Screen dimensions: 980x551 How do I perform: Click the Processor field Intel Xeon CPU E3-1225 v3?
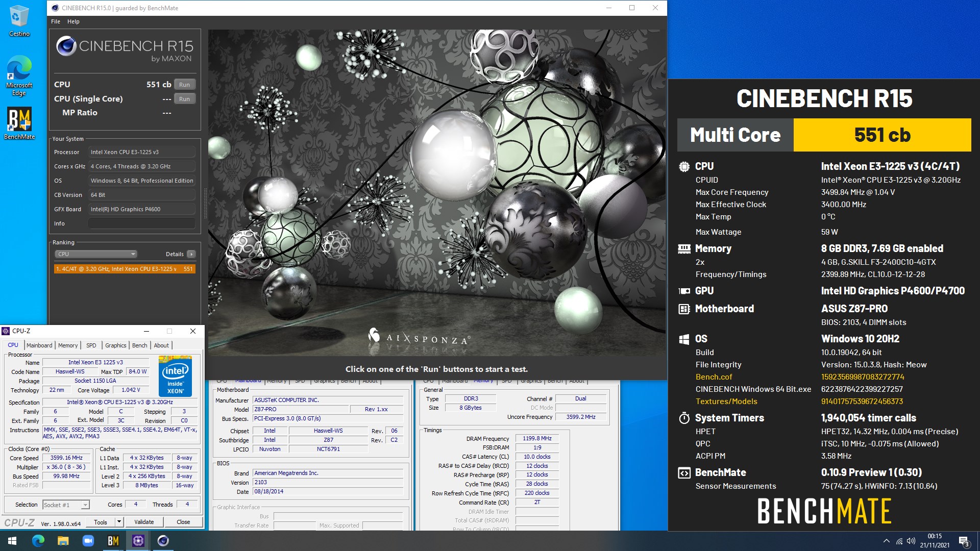click(142, 152)
